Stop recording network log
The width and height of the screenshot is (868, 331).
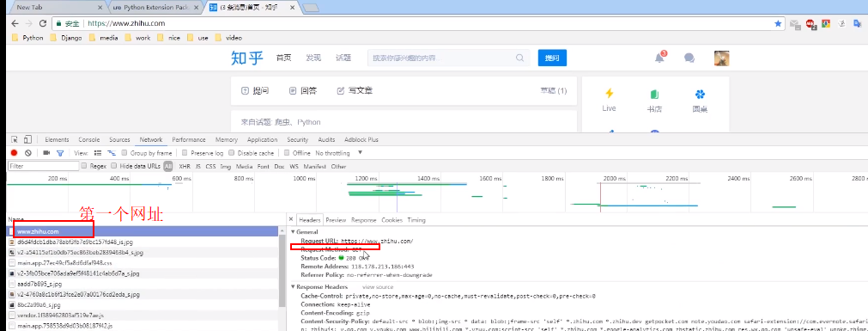tap(15, 153)
